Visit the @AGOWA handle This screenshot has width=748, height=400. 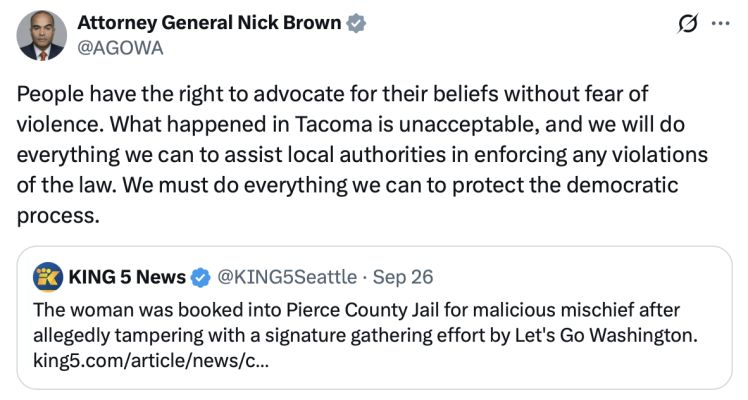point(112,47)
